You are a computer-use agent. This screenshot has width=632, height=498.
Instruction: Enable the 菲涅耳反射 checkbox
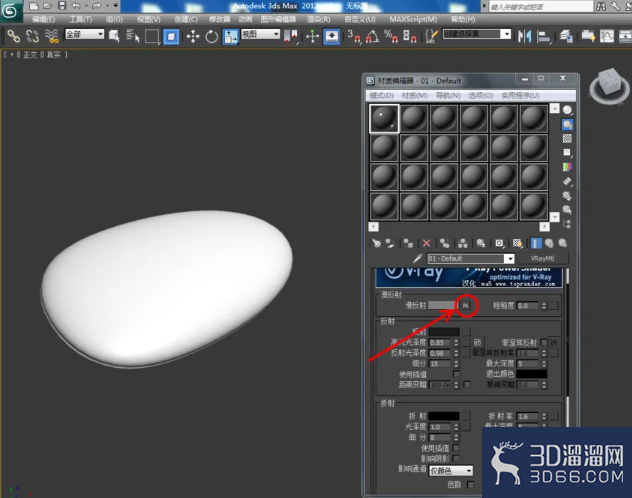pyautogui.click(x=544, y=342)
